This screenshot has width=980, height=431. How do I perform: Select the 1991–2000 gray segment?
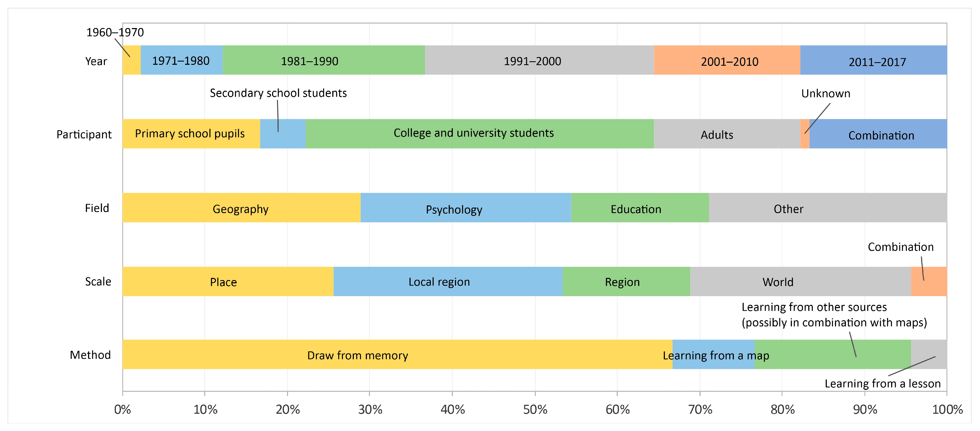[x=539, y=60]
